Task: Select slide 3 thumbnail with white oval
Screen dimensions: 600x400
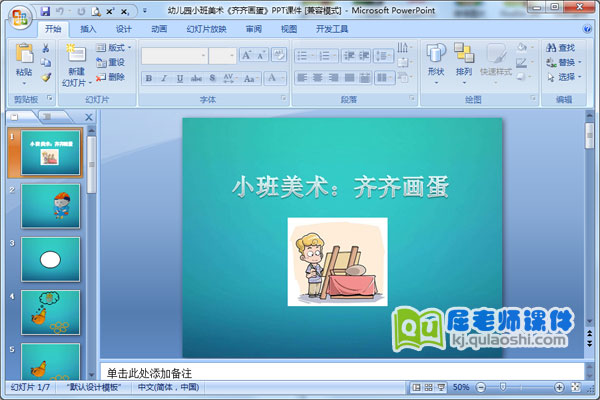Action: tap(51, 259)
